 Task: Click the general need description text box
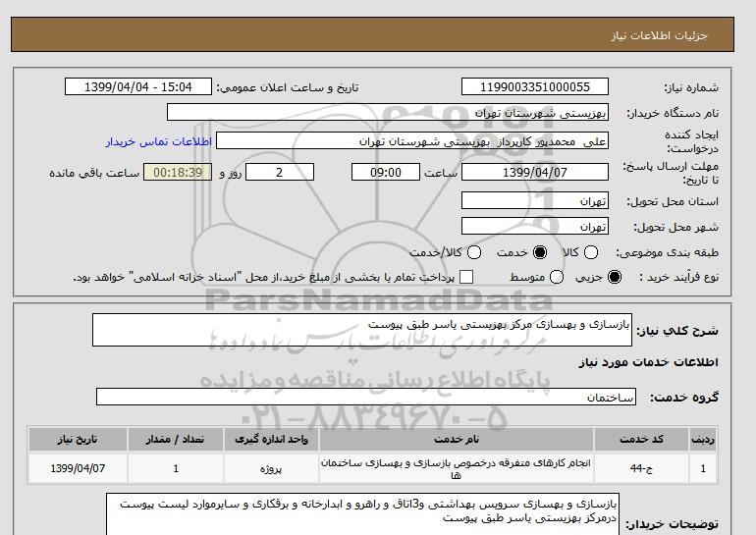pos(362,330)
